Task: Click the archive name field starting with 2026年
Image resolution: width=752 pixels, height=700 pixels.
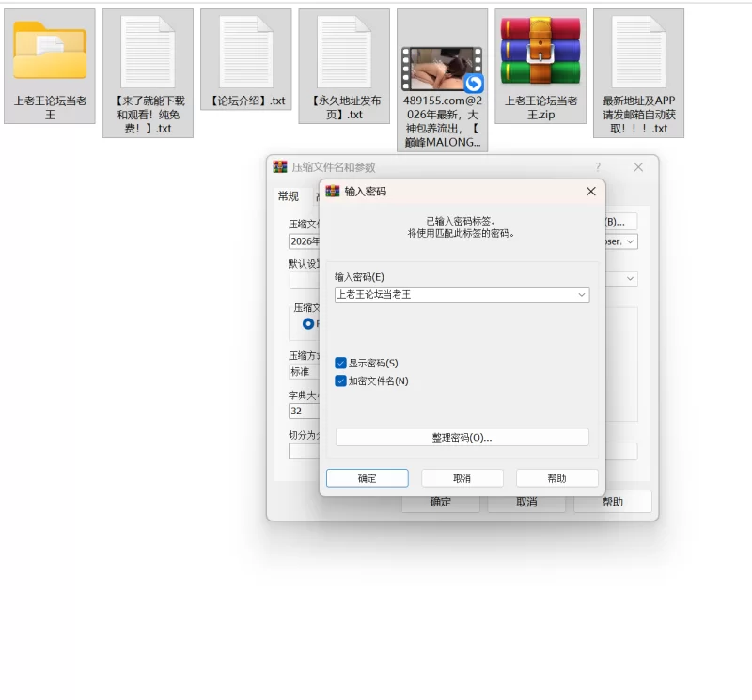Action: [x=305, y=241]
